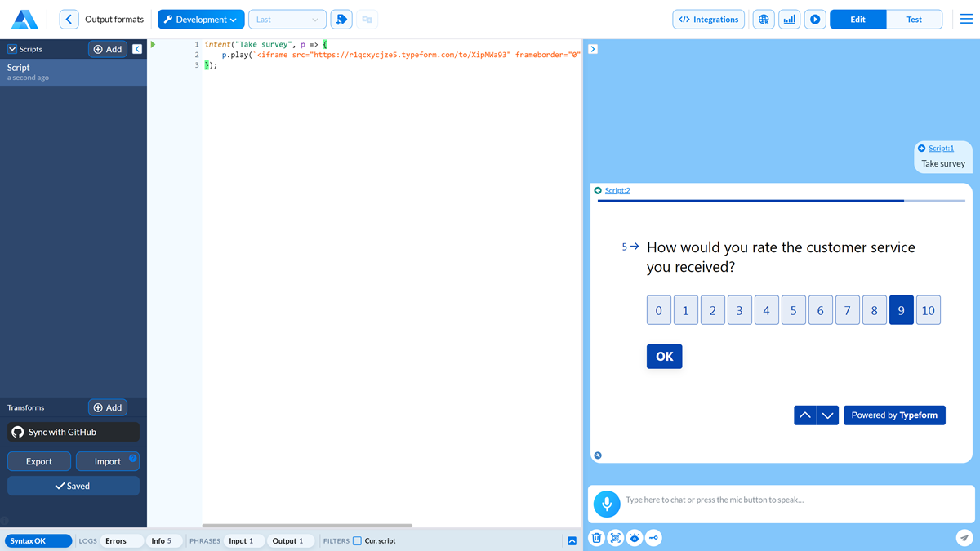Select rating 8 in the survey
This screenshot has height=551, width=980.
click(x=875, y=310)
